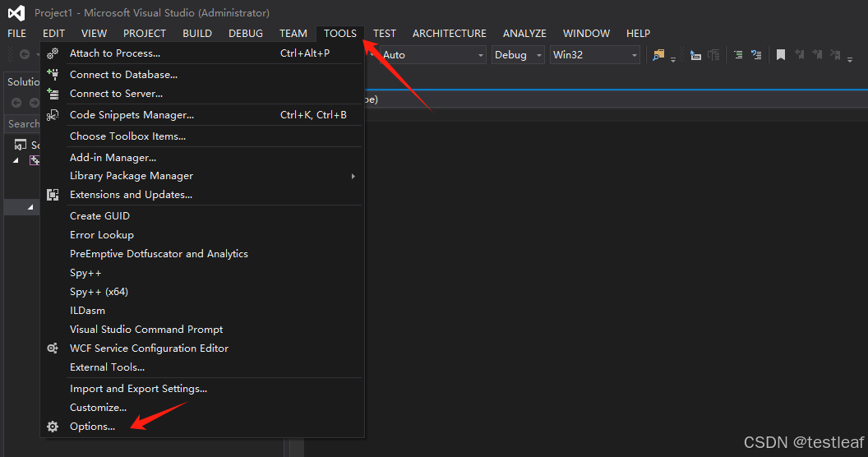The image size is (868, 457).
Task: Open the TEAM menu
Action: click(x=293, y=34)
